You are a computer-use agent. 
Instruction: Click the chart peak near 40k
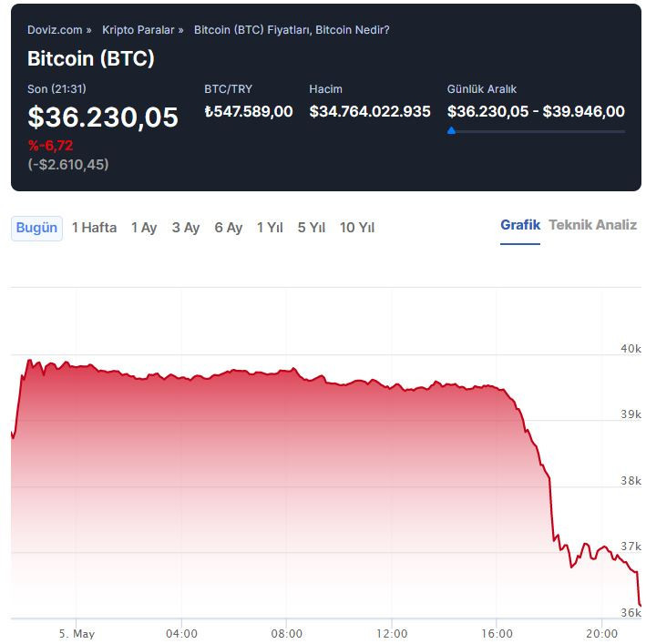pyautogui.click(x=29, y=361)
